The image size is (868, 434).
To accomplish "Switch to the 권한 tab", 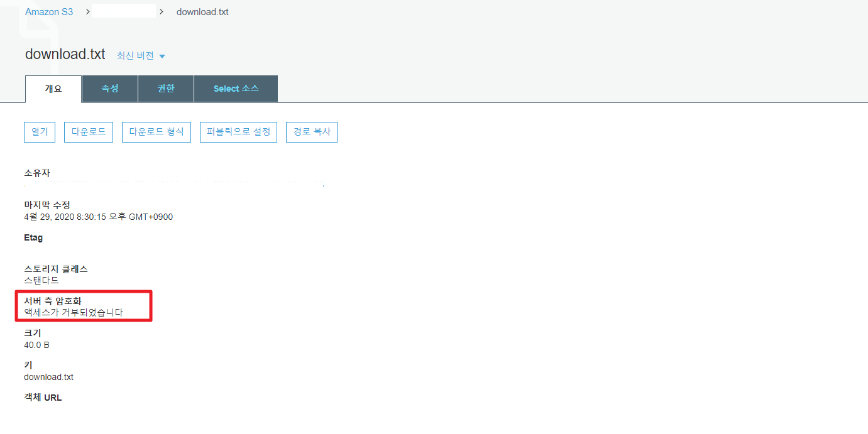I will coord(166,89).
